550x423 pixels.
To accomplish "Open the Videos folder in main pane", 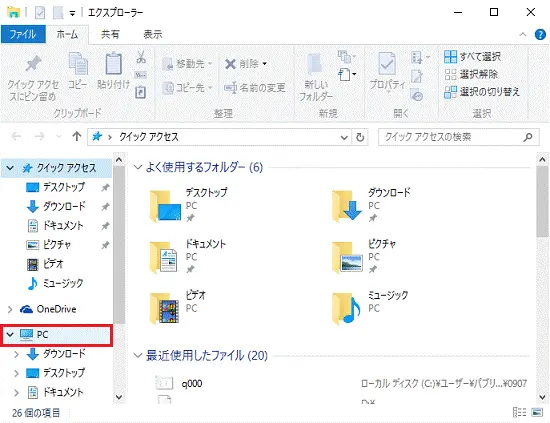I will pos(178,307).
